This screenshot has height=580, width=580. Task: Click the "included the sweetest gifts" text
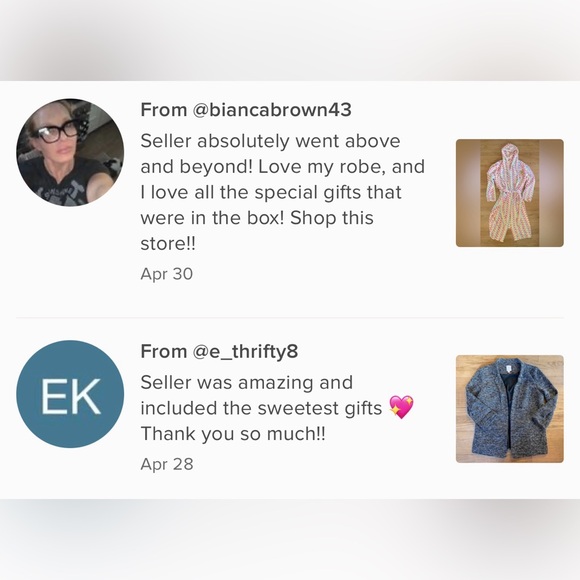pyautogui.click(x=261, y=408)
